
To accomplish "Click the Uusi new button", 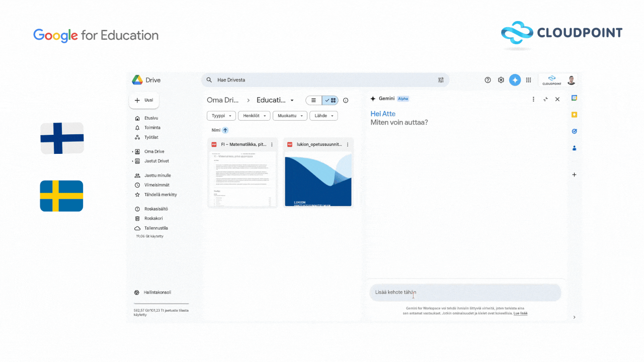I will [x=144, y=100].
